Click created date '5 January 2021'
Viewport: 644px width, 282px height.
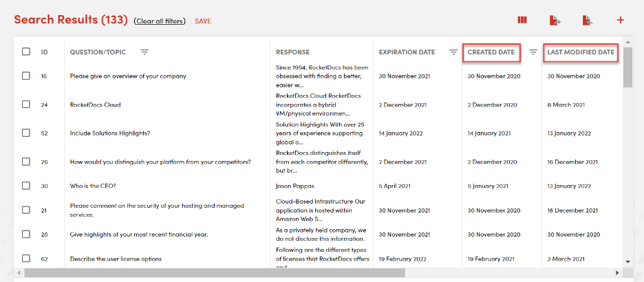click(x=488, y=186)
